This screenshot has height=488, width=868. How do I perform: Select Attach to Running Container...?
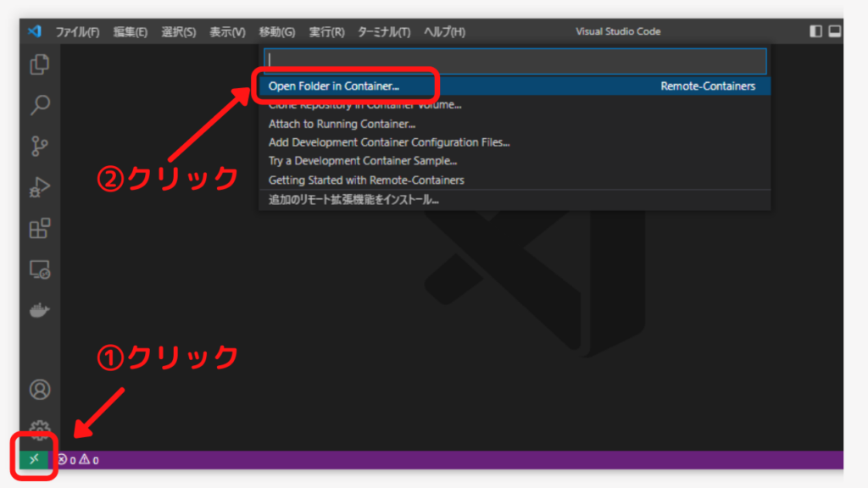click(x=515, y=124)
